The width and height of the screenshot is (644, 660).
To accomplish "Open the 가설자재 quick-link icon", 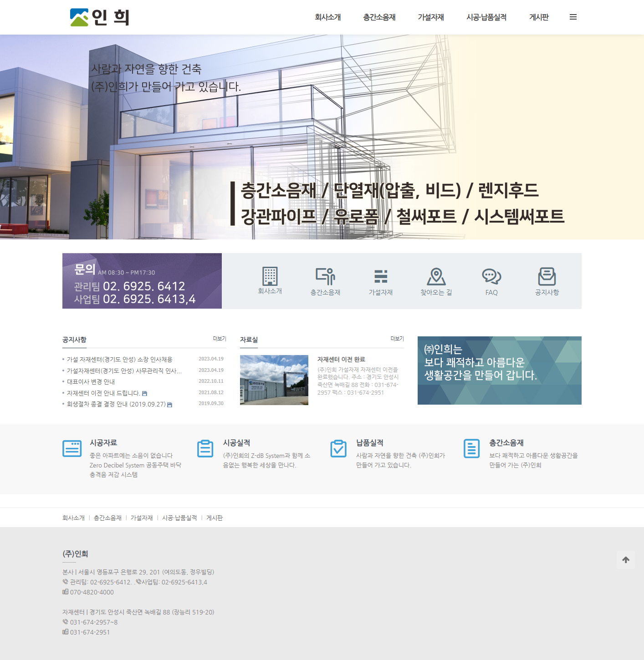I will tap(381, 277).
